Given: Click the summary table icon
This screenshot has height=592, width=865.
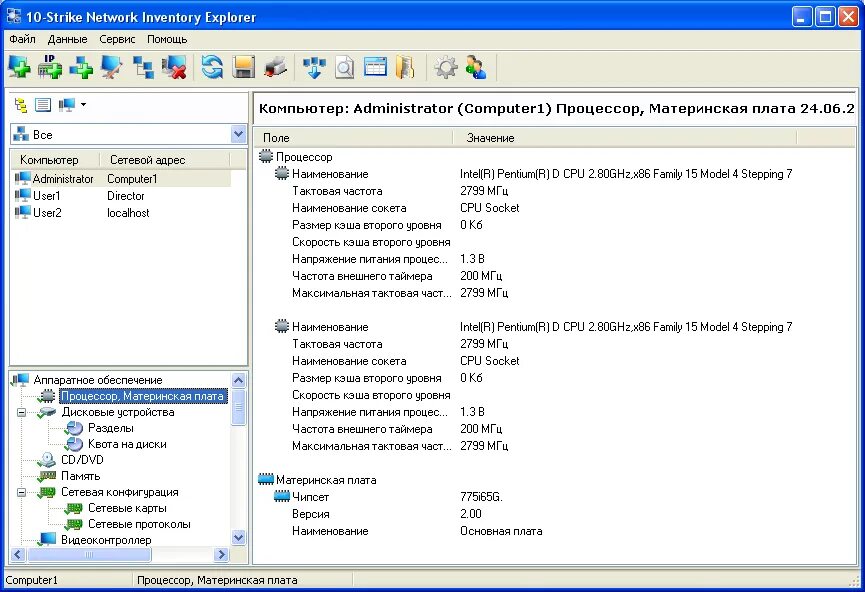Looking at the screenshot, I should [375, 67].
